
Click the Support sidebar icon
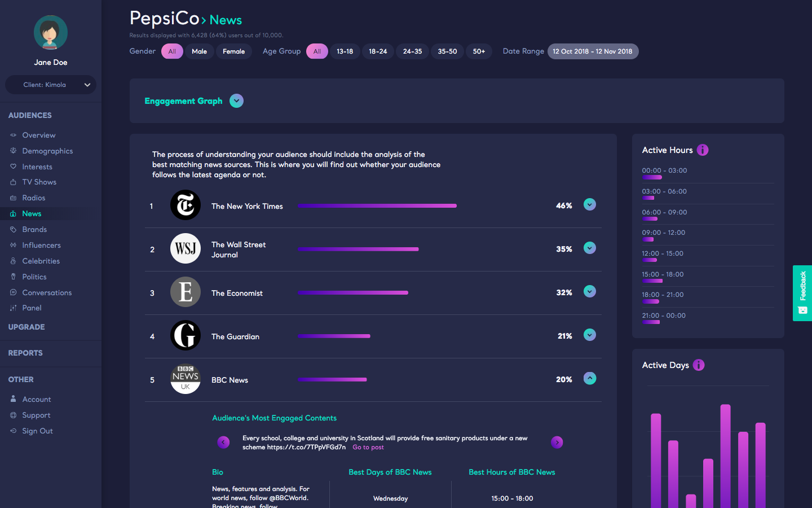pyautogui.click(x=13, y=415)
